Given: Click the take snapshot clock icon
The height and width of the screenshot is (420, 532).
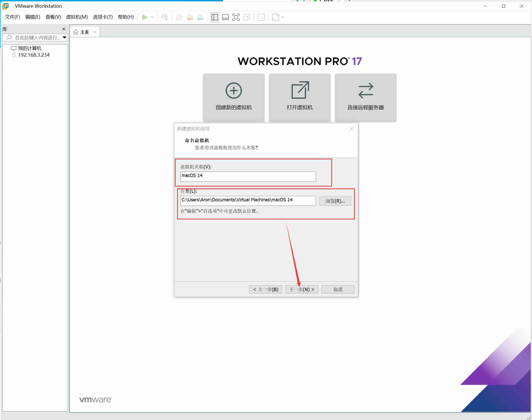Looking at the screenshot, I should [x=179, y=17].
